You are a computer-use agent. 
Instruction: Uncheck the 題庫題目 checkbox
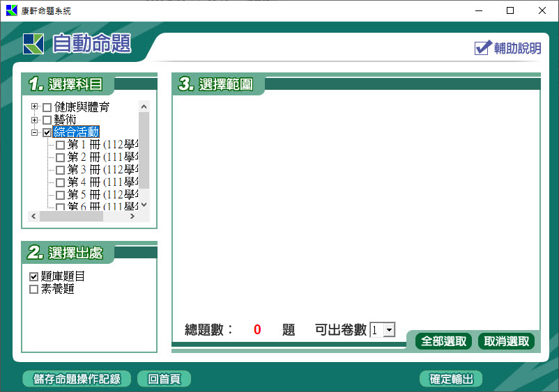[33, 276]
